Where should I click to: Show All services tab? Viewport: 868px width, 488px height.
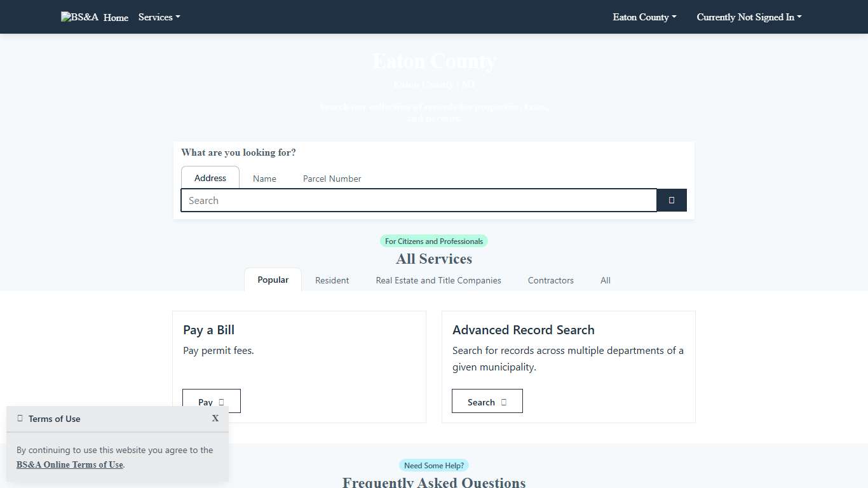click(x=605, y=280)
